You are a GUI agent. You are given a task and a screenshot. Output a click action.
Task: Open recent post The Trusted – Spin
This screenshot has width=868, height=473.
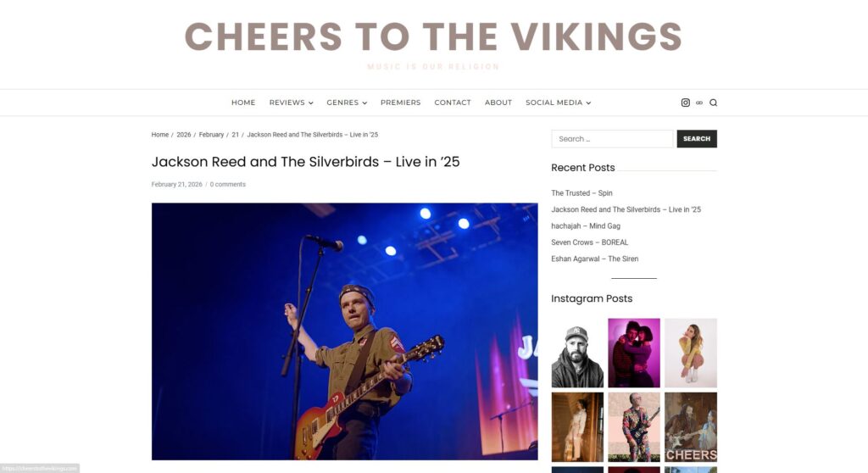(x=581, y=192)
